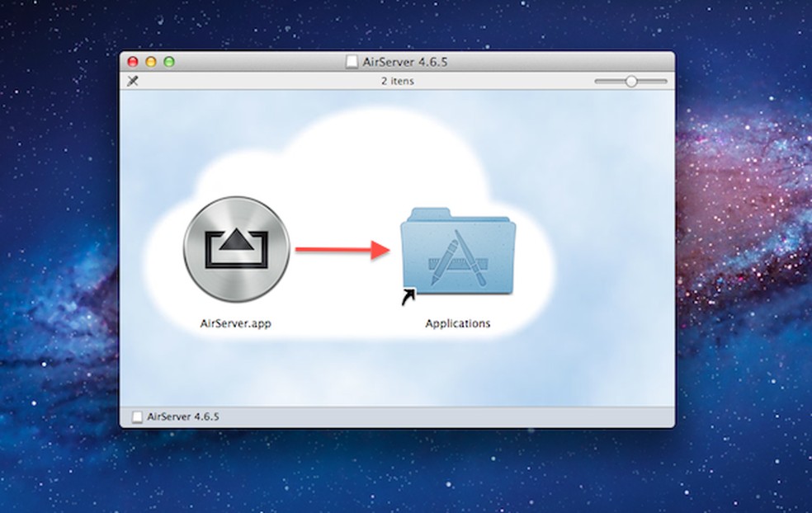Minimize the window with the yellow button
This screenshot has width=812, height=513.
click(x=151, y=62)
